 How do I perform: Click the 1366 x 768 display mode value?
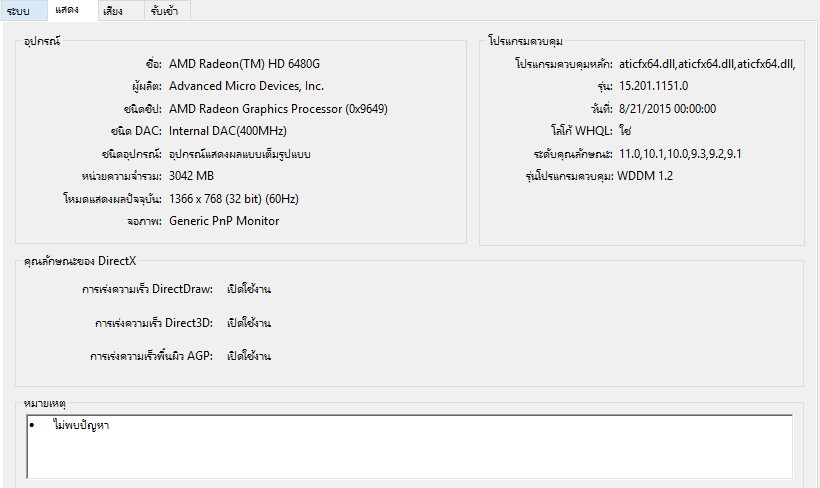(241, 199)
